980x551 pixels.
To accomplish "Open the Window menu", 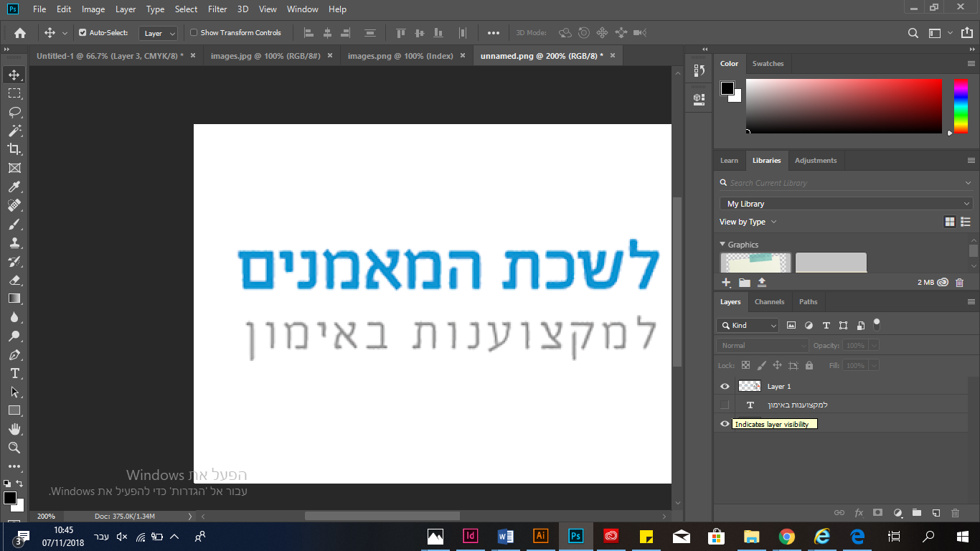I will 303,9.
